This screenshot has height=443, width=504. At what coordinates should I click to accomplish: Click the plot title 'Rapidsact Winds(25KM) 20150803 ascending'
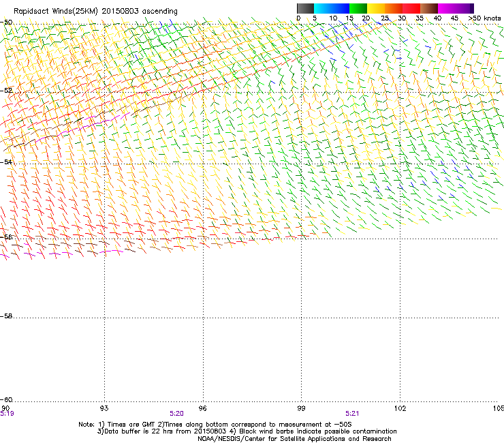click(95, 12)
